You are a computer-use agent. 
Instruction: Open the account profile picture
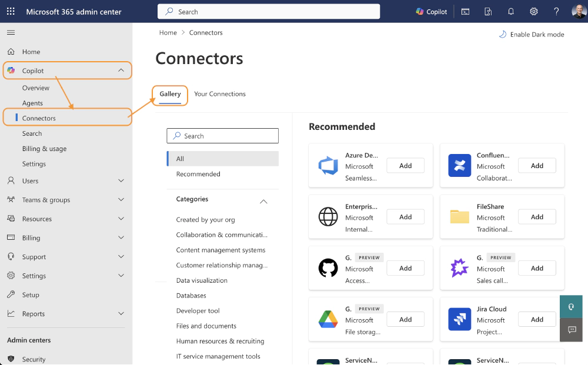(579, 11)
